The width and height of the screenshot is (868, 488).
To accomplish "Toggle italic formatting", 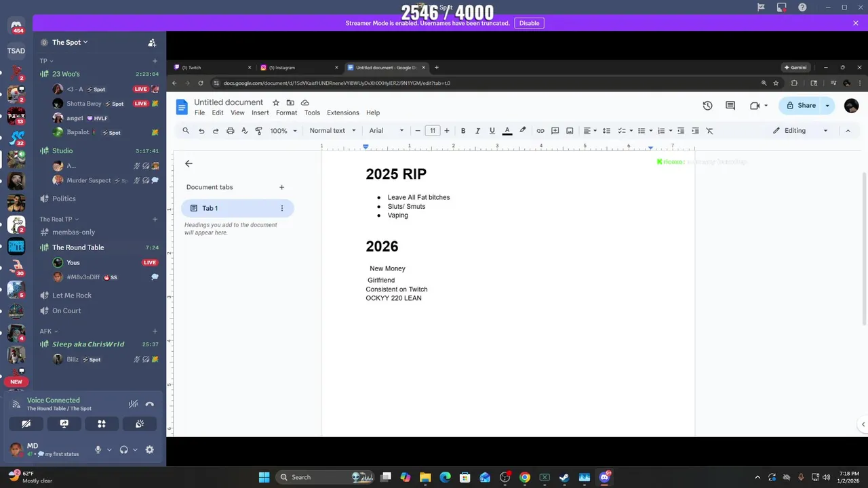I will click(x=477, y=131).
